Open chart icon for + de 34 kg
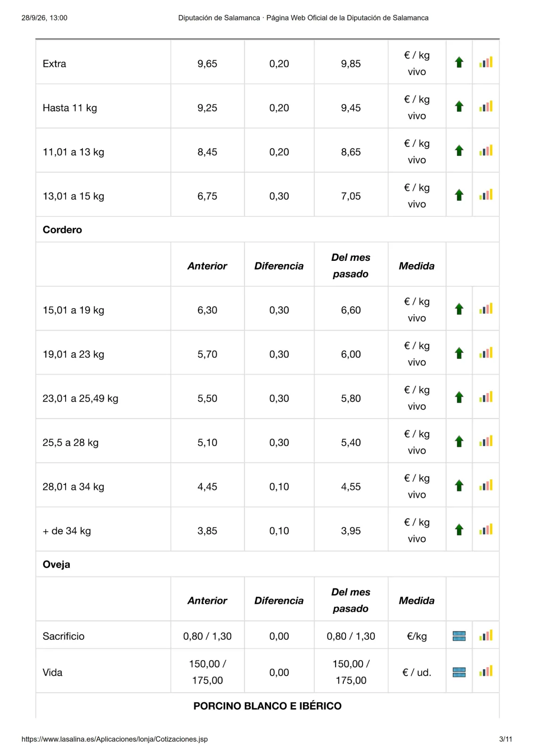The height and width of the screenshot is (756, 534). pyautogui.click(x=486, y=529)
